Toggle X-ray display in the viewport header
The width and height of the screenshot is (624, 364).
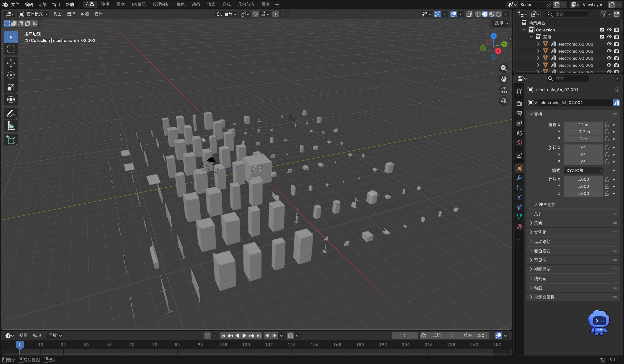click(x=469, y=14)
